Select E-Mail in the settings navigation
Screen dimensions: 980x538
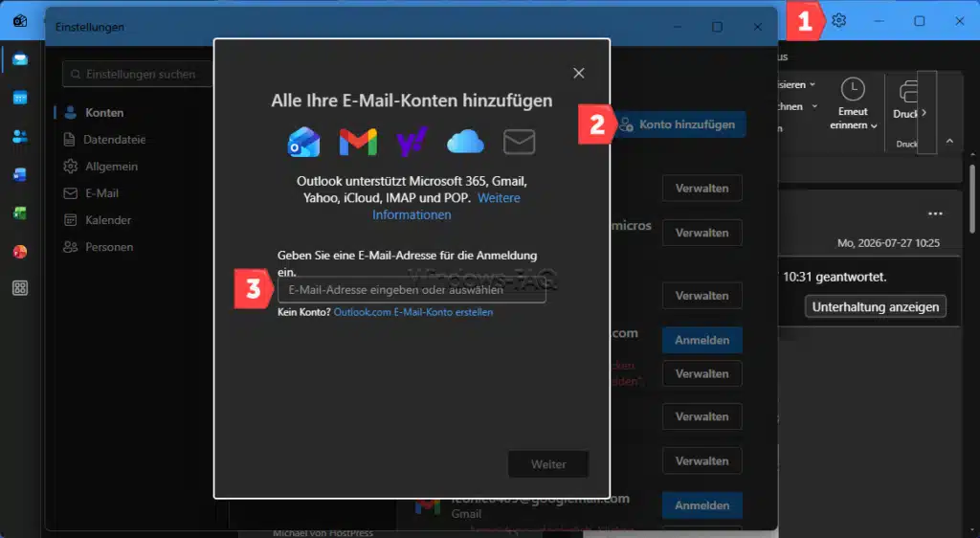[101, 193]
